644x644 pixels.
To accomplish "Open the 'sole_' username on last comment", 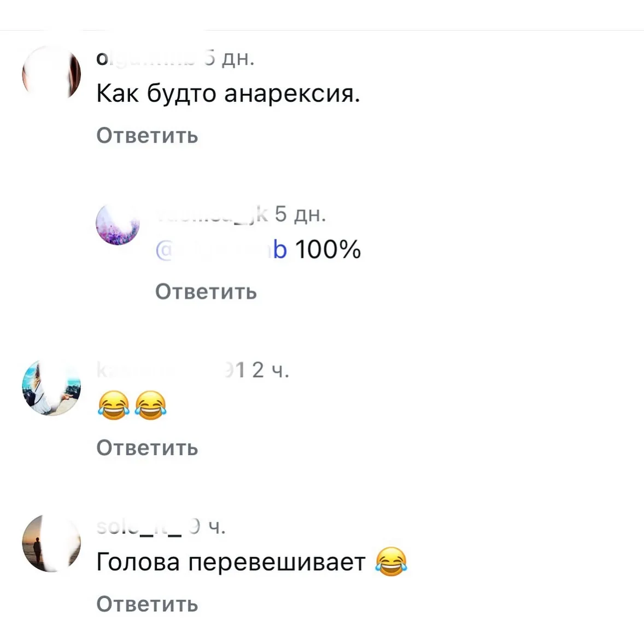I will 139,526.
